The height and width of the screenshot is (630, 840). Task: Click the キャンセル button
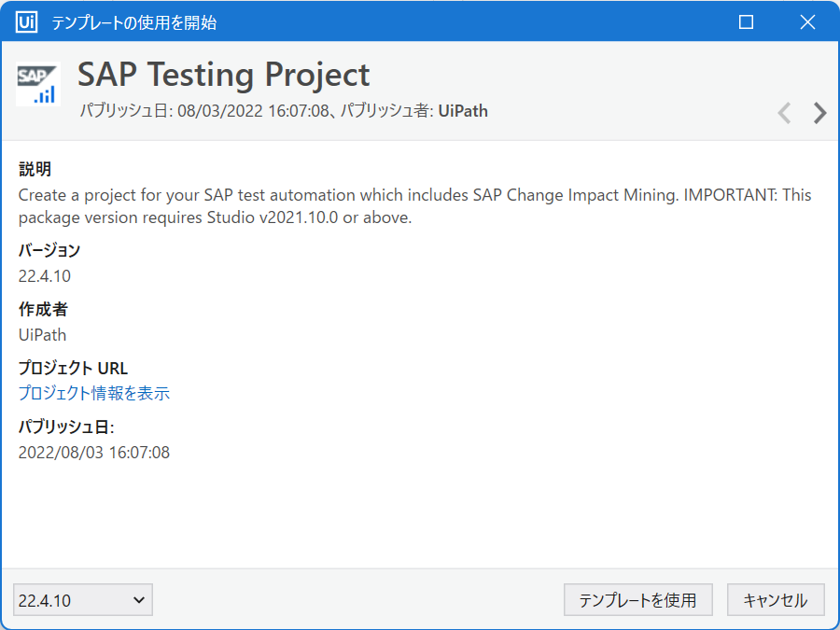pyautogui.click(x=776, y=600)
